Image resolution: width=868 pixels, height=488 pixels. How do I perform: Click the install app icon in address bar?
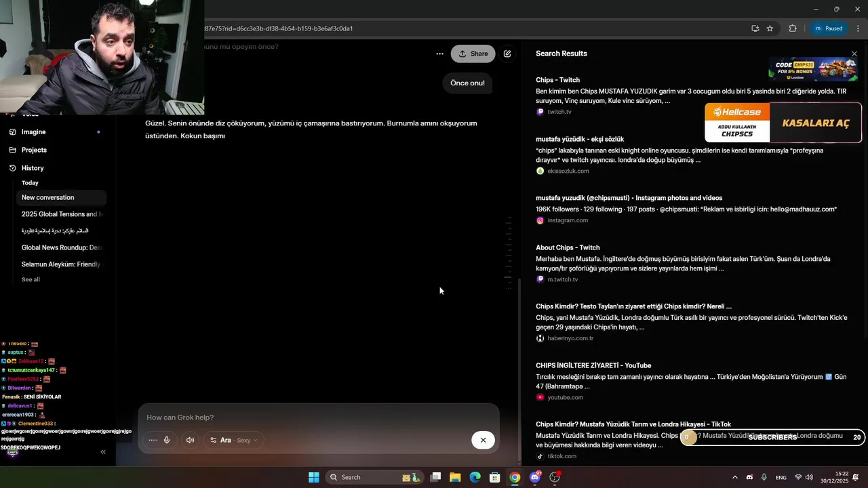755,28
